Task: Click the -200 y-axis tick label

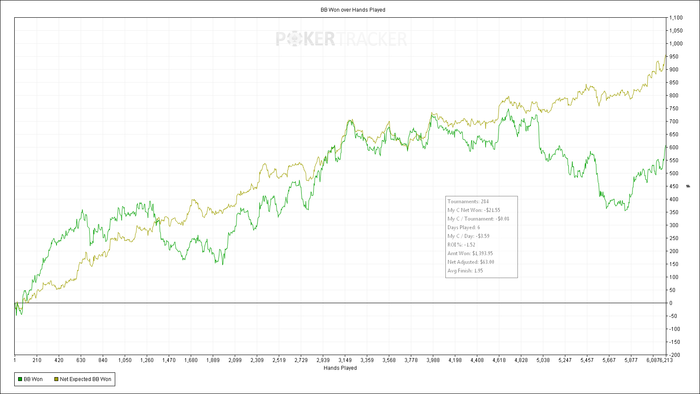Action: [674, 355]
